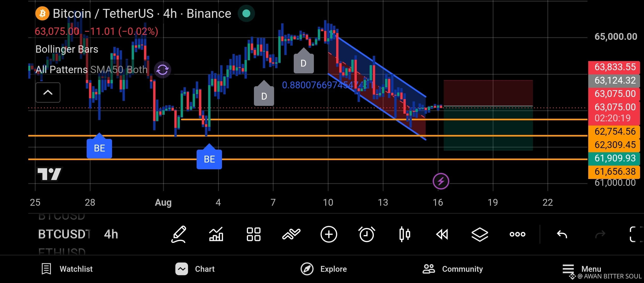Open the Menu tab

pyautogui.click(x=582, y=269)
